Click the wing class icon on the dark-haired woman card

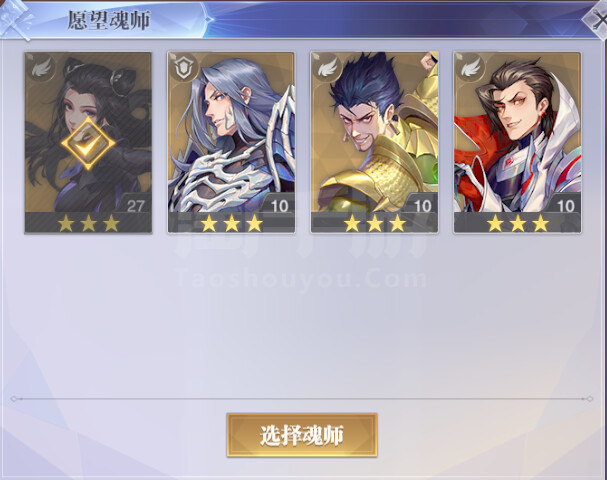(x=42, y=69)
